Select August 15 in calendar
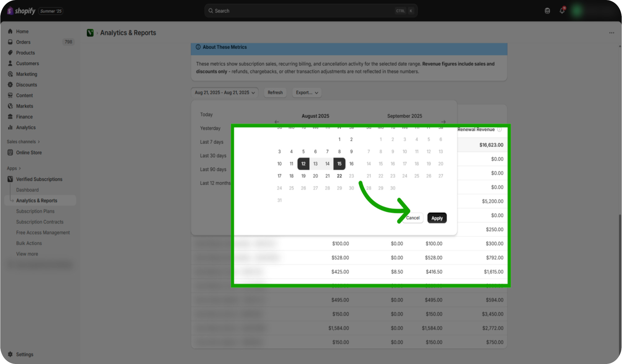This screenshot has width=622, height=364. (x=339, y=163)
